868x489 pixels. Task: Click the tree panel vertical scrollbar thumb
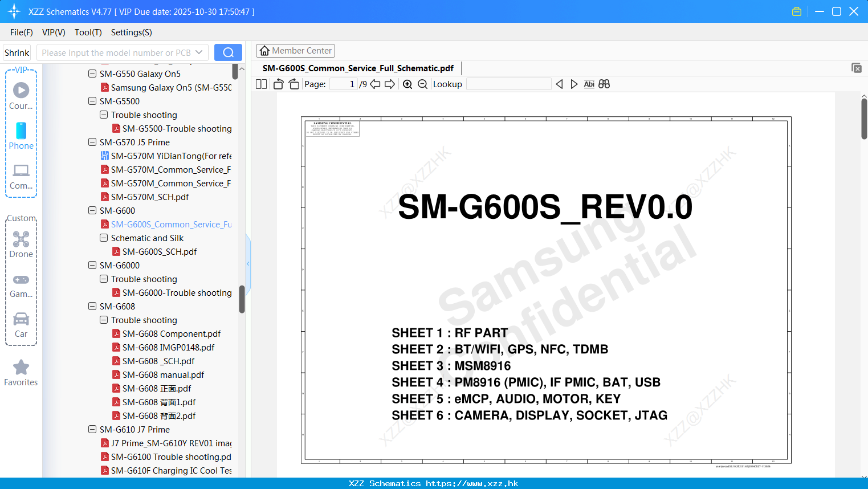pos(242,299)
